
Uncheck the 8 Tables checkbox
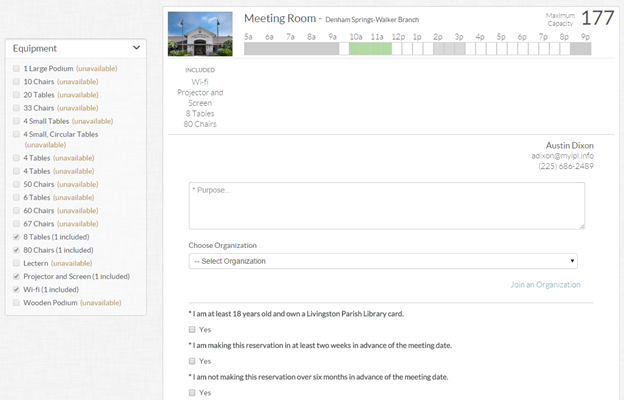(16, 237)
